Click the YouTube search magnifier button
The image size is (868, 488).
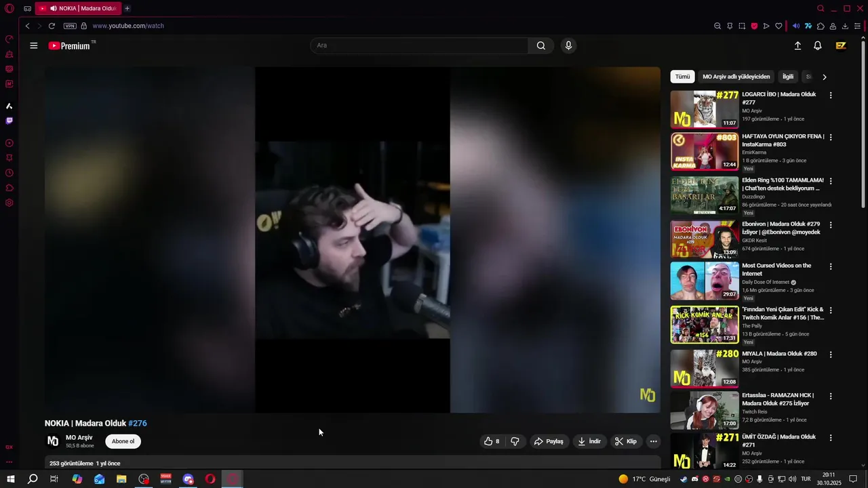point(540,45)
